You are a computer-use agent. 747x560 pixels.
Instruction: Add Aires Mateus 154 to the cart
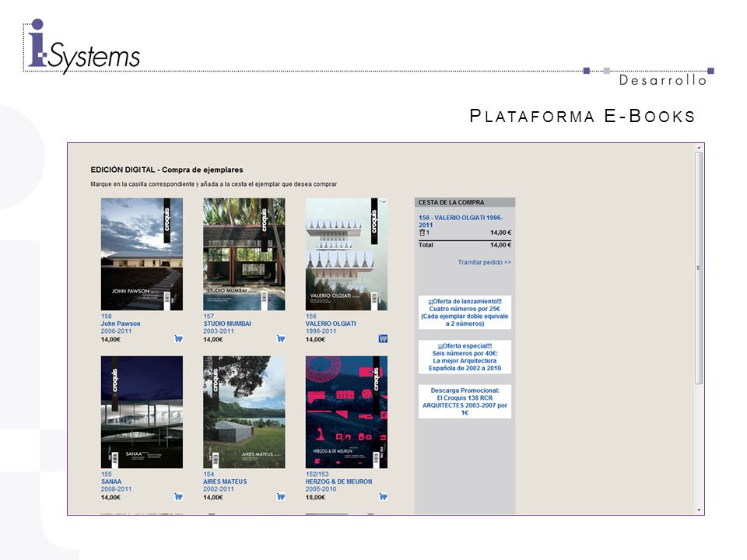tap(281, 497)
